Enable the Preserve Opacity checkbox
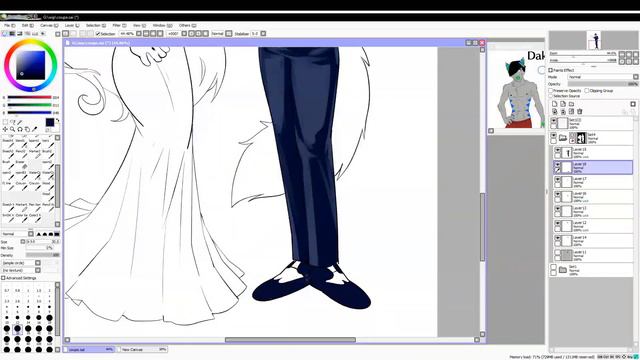This screenshot has width=640, height=360. [551, 90]
